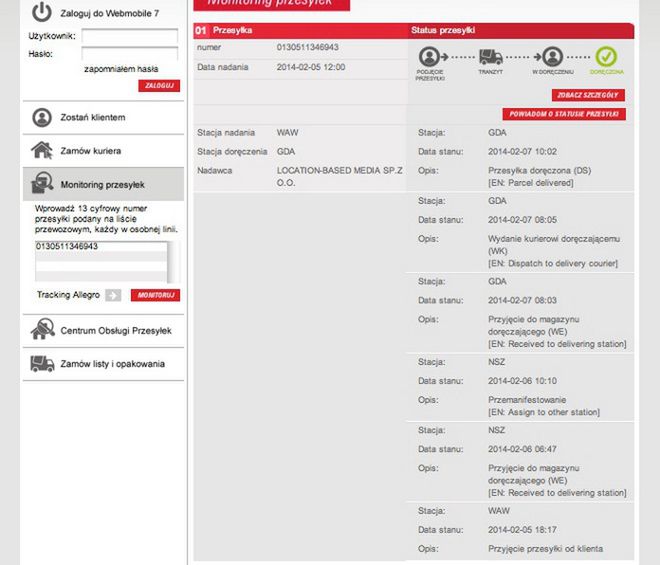Image resolution: width=660 pixels, height=565 pixels.
Task: Click Data nadania value 2014-02-05 12:00
Action: (x=311, y=67)
